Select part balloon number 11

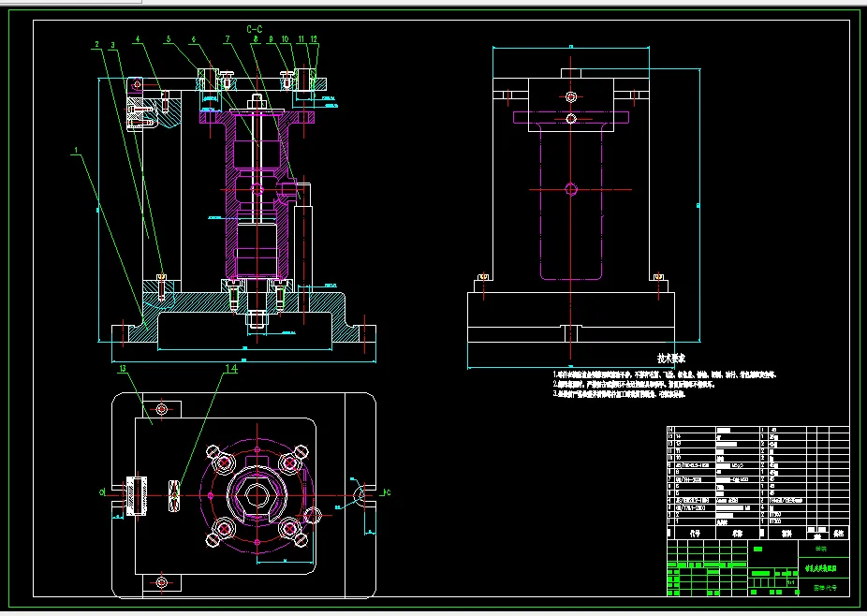pyautogui.click(x=301, y=39)
